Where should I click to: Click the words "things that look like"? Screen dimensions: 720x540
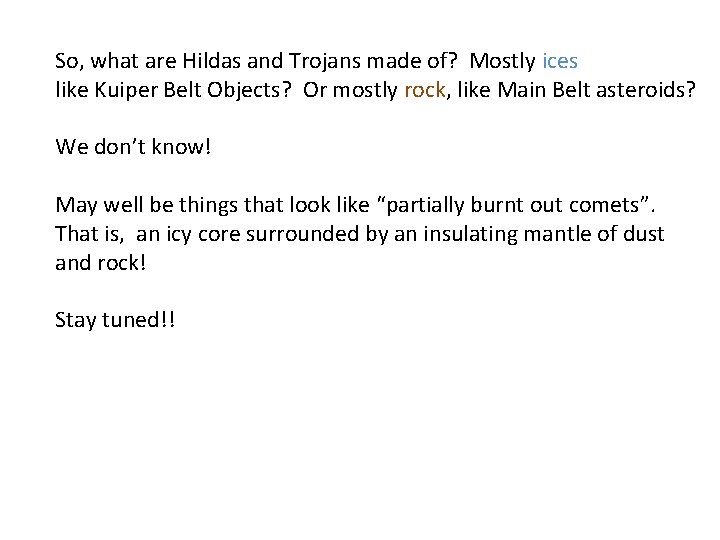click(x=274, y=205)
